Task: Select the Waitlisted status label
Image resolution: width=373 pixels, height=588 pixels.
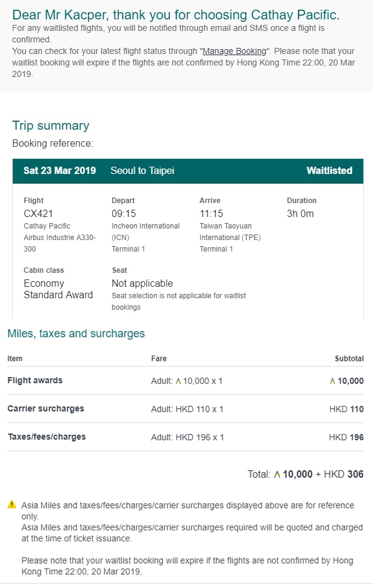Action: [x=329, y=170]
